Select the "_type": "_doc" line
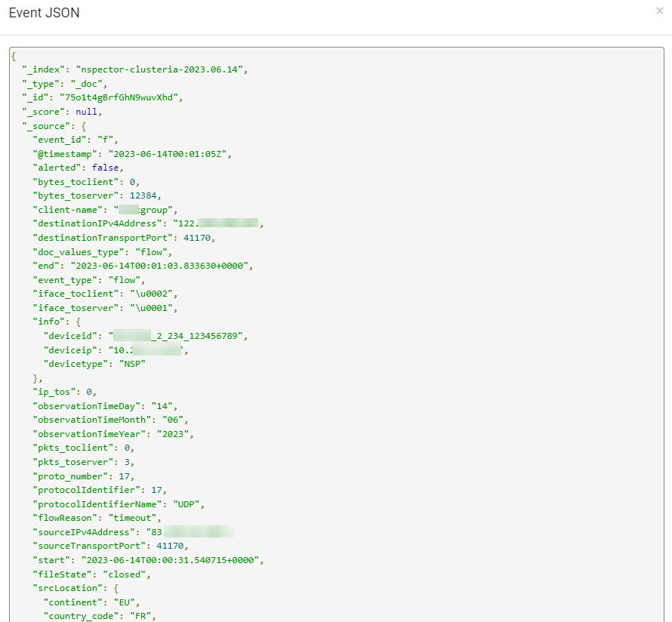The height and width of the screenshot is (622, 672). pyautogui.click(x=65, y=84)
